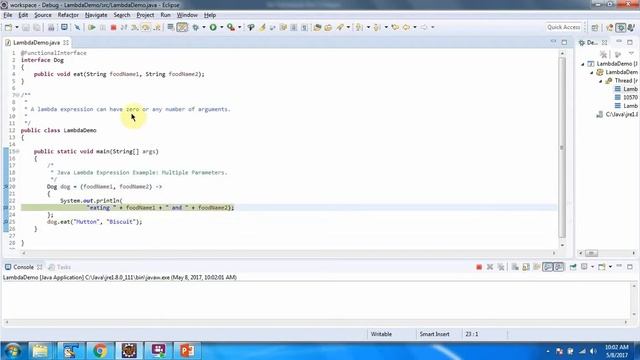Click the Skip All Breakpoints icon
The width and height of the screenshot is (640, 360).
(77, 27)
